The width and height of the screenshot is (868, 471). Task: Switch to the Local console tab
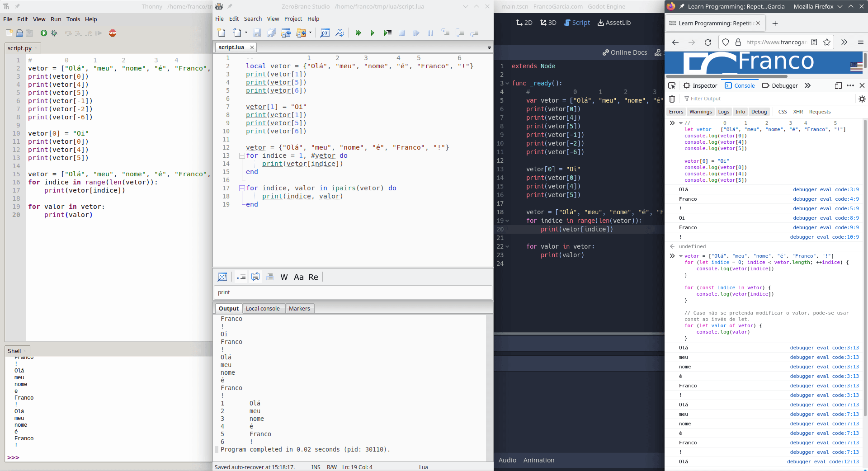tap(263, 309)
